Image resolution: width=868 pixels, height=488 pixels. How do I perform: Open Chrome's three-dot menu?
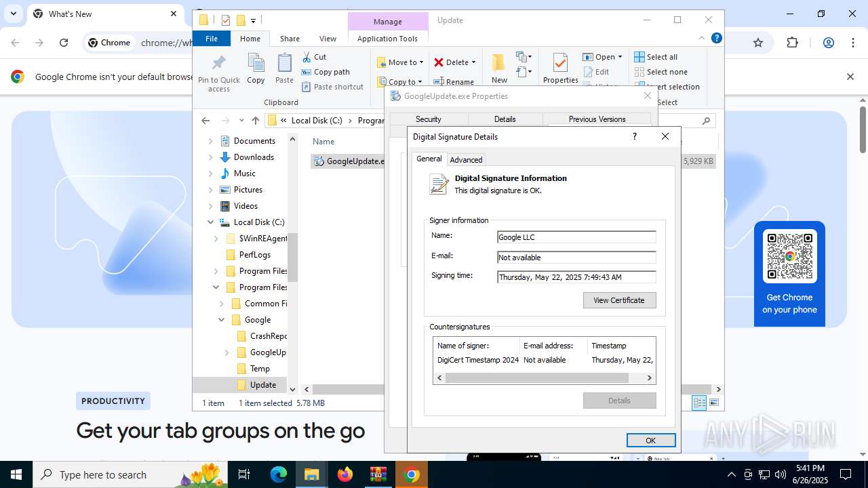[x=852, y=43]
